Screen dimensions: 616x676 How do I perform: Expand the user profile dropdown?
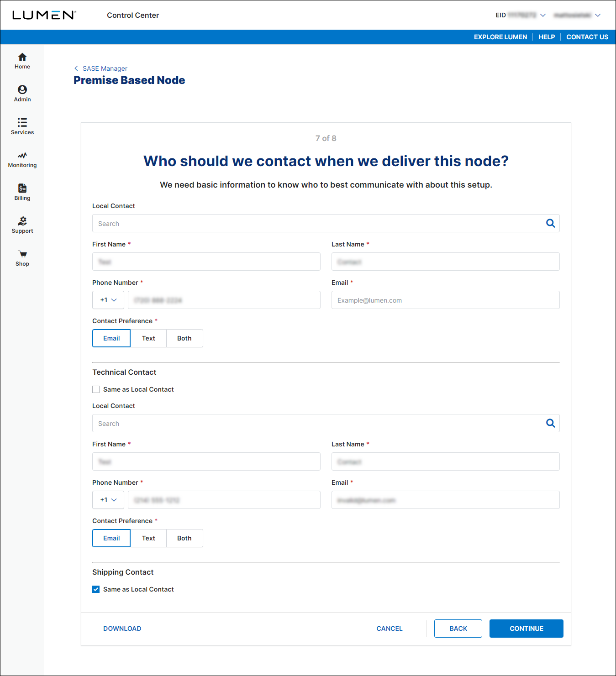(577, 15)
